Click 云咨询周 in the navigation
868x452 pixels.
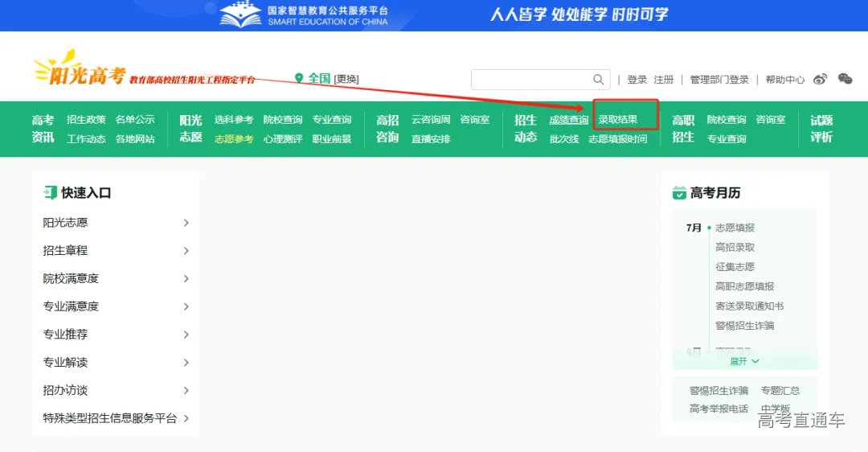click(x=431, y=120)
